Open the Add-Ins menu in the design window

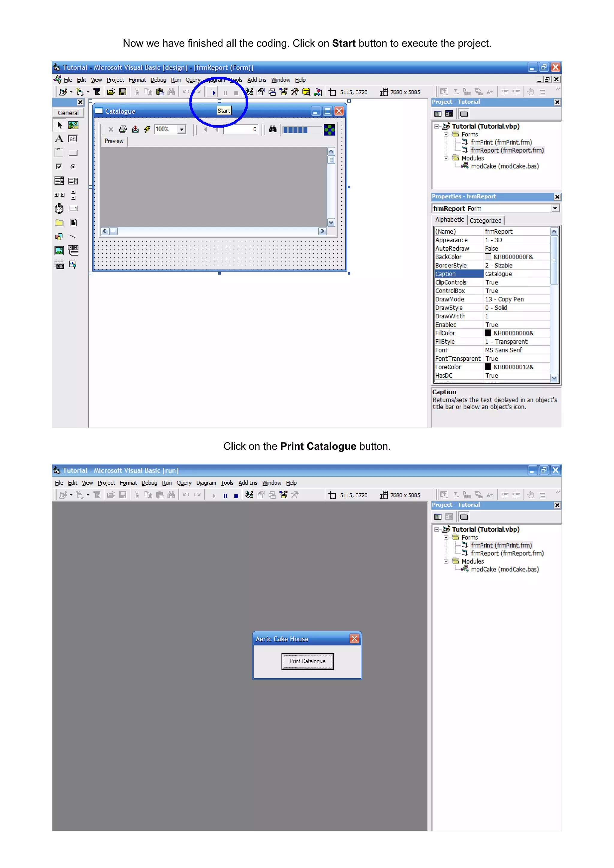click(256, 80)
